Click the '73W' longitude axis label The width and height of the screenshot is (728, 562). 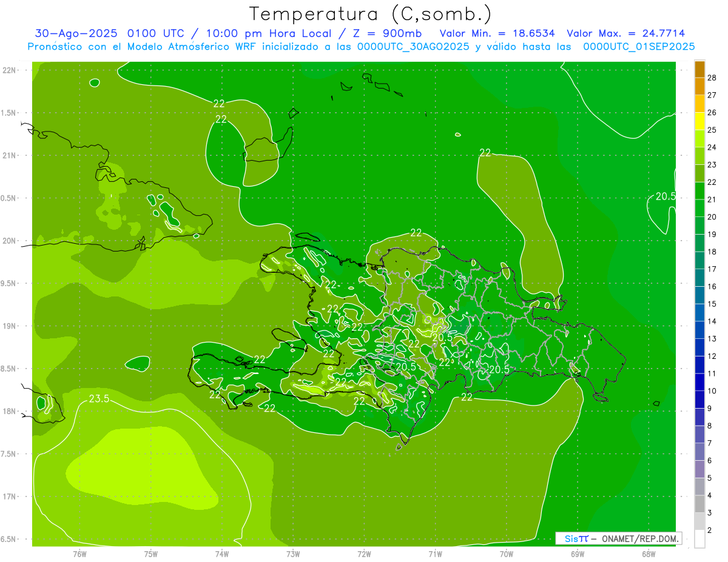pyautogui.click(x=293, y=554)
